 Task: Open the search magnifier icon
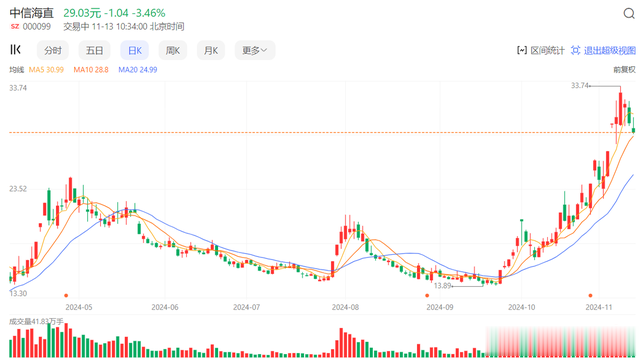(x=629, y=13)
